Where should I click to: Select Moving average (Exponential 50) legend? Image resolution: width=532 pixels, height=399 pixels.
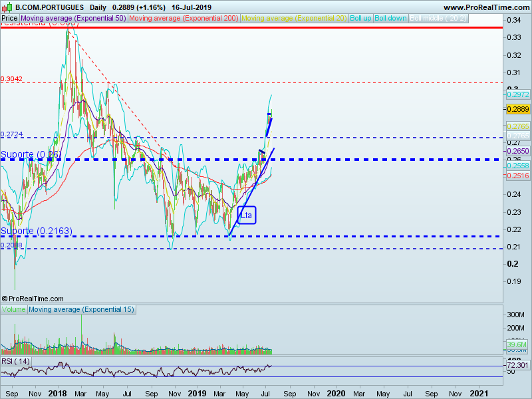pos(73,19)
